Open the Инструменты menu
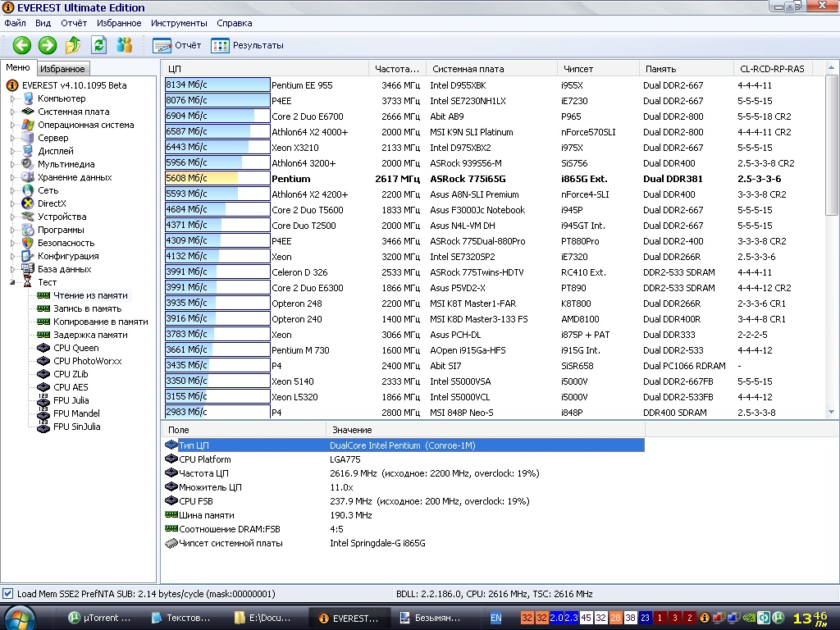The width and height of the screenshot is (840, 630). coord(179,23)
